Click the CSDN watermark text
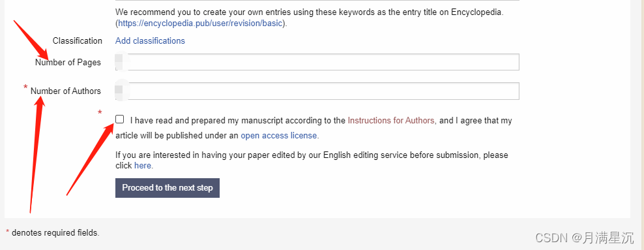This screenshot has height=250, width=644. pyautogui.click(x=585, y=237)
